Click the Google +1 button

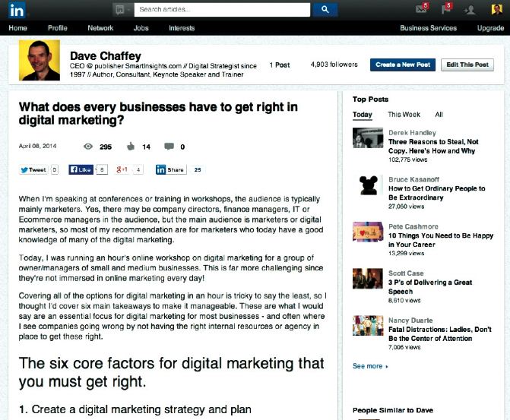122,169
